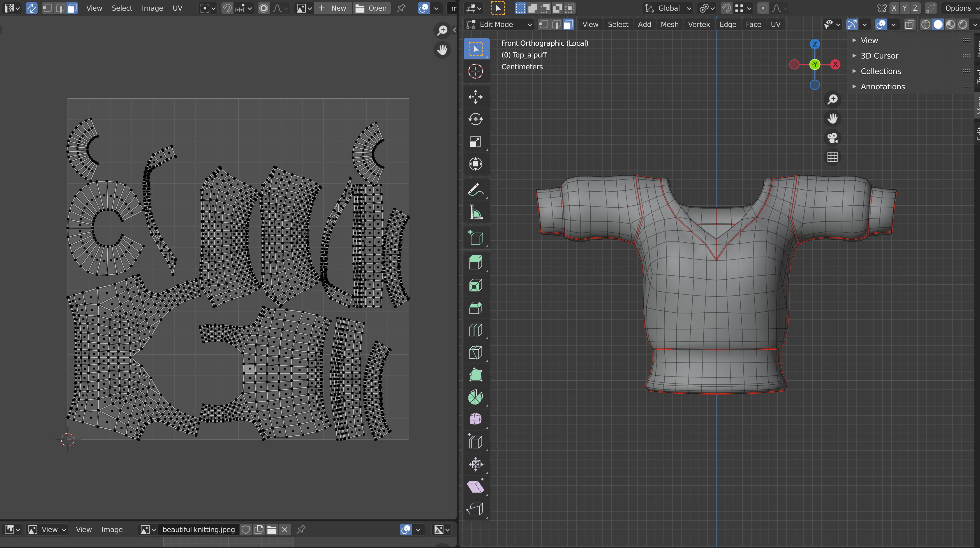Open viewport overlays dropdown arrow in 3D viewport
Viewport: 980px width, 548px height.
coord(893,24)
